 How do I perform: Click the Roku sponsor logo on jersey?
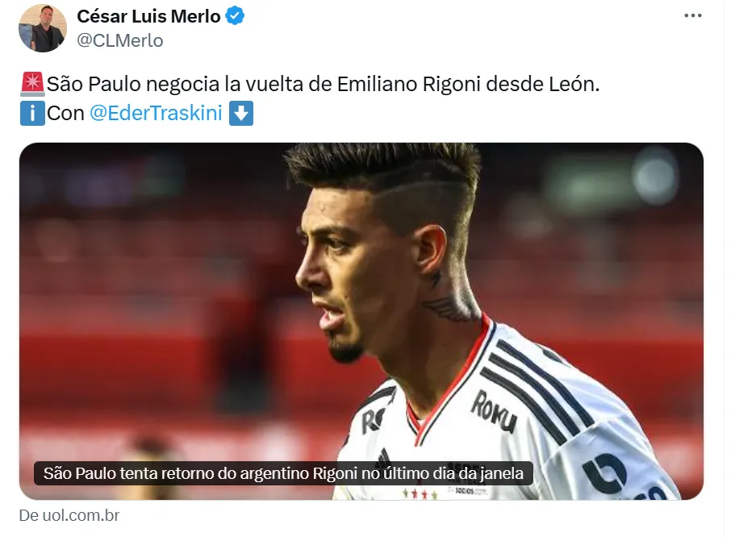tap(493, 412)
